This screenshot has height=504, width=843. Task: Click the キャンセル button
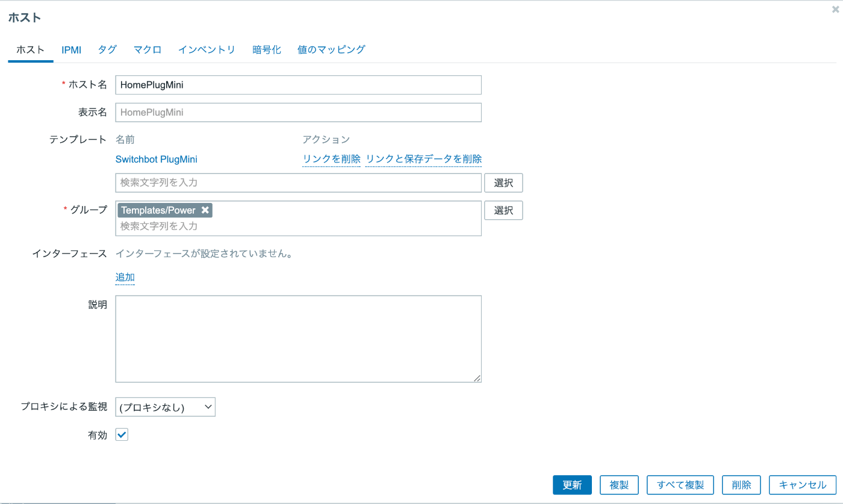(x=803, y=485)
